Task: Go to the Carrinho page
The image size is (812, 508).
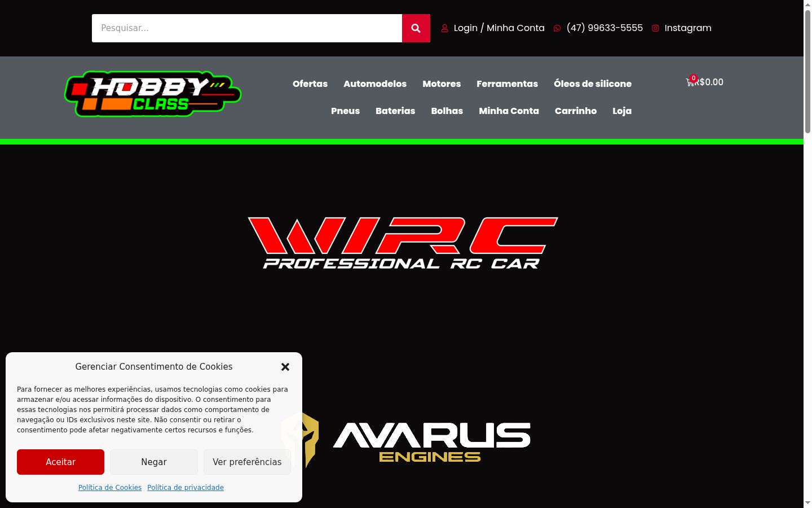Action: (x=576, y=111)
